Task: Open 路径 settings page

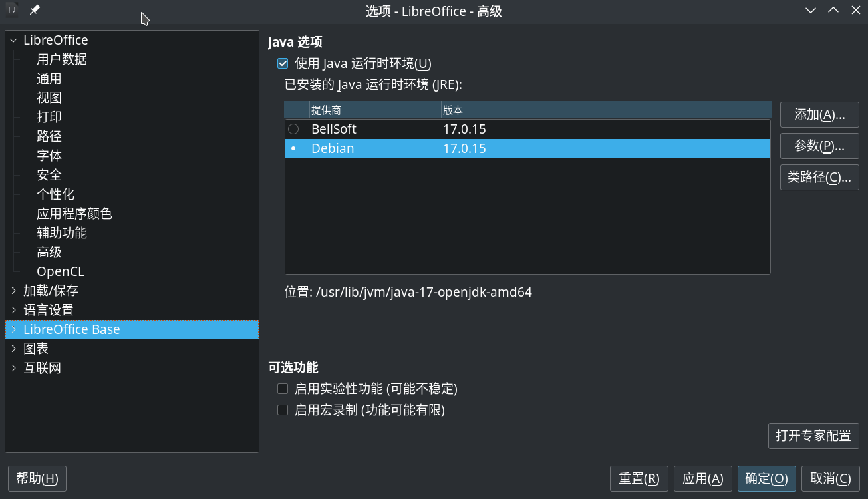Action: [49, 136]
